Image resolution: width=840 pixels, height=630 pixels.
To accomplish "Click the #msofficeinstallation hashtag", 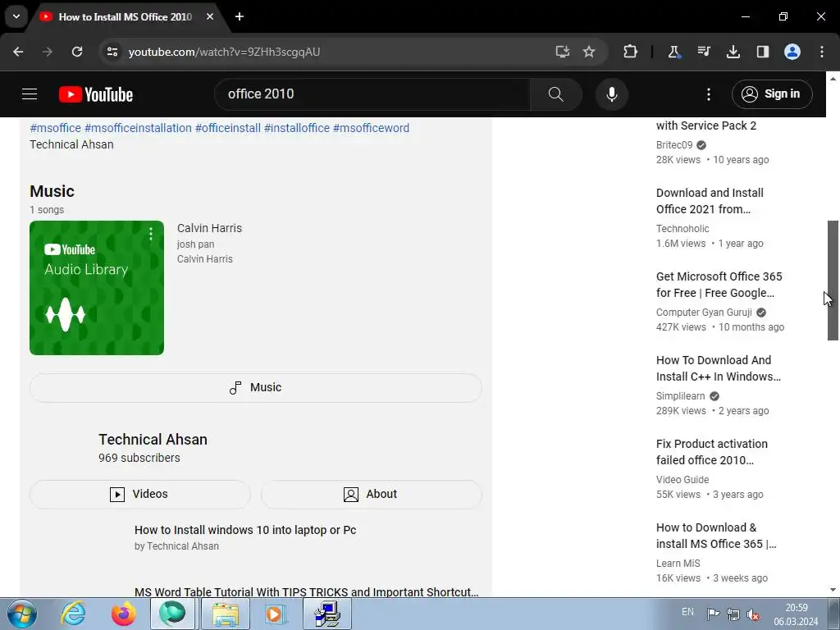I will point(138,128).
